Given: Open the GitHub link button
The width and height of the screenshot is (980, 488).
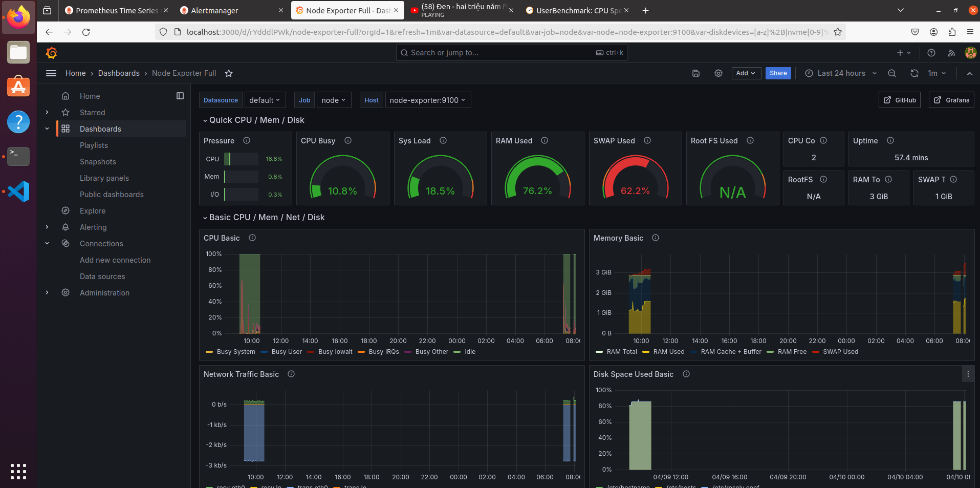Looking at the screenshot, I should (900, 100).
